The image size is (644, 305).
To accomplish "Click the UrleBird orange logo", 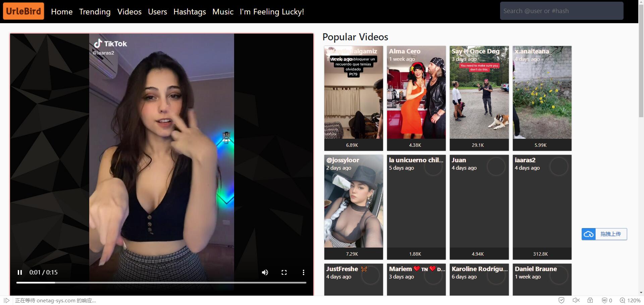I will (23, 11).
